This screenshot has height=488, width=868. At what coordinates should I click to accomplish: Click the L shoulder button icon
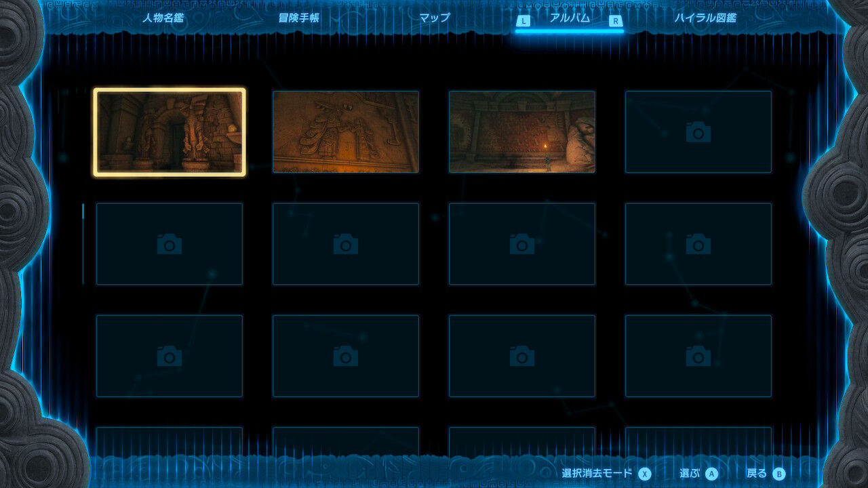coord(523,21)
